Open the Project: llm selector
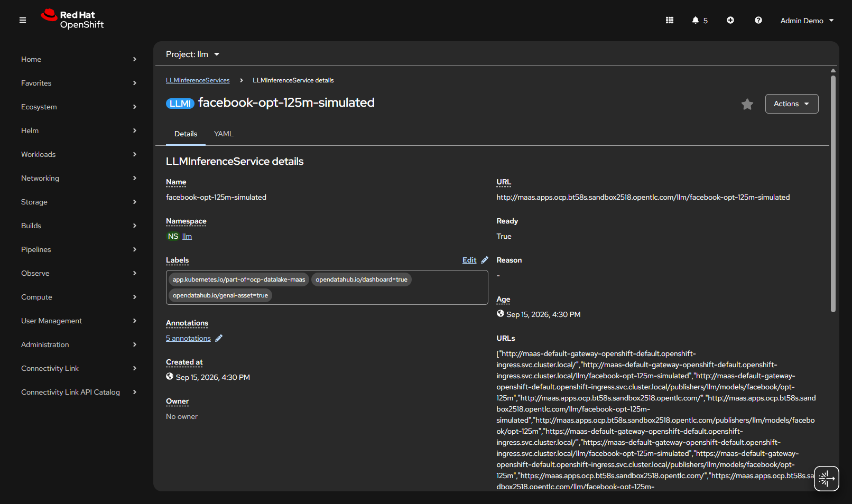 pyautogui.click(x=192, y=54)
